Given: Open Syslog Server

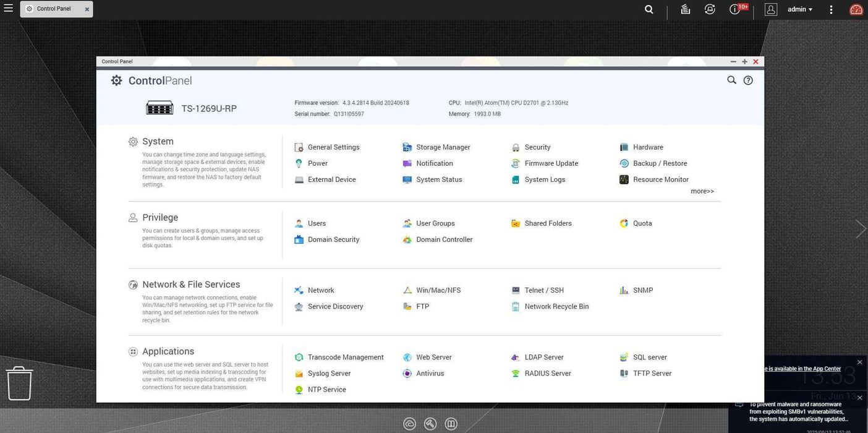Looking at the screenshot, I should [x=323, y=373].
